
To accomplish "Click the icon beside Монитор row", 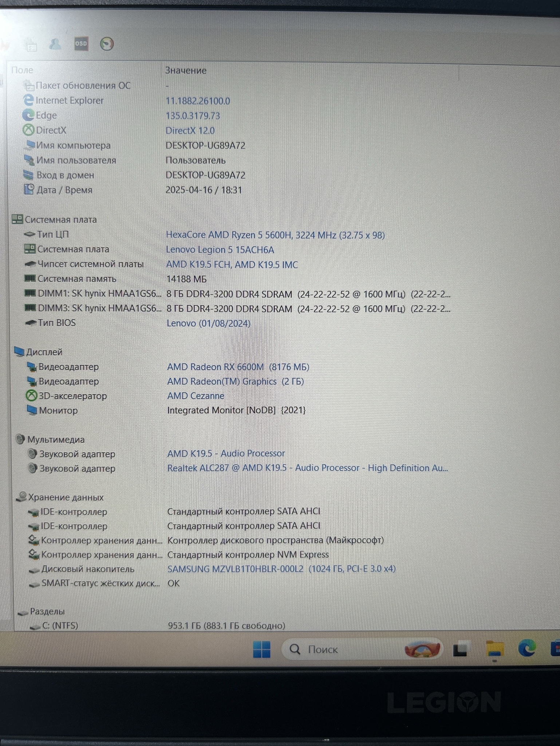I will pyautogui.click(x=32, y=410).
